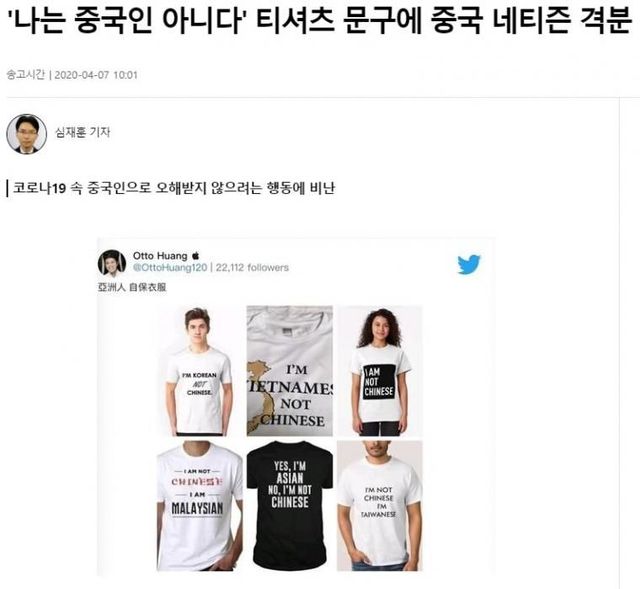Open the I'm Korean Not Chinese shirt photo
Screen dimensions: 640x589
[200, 371]
